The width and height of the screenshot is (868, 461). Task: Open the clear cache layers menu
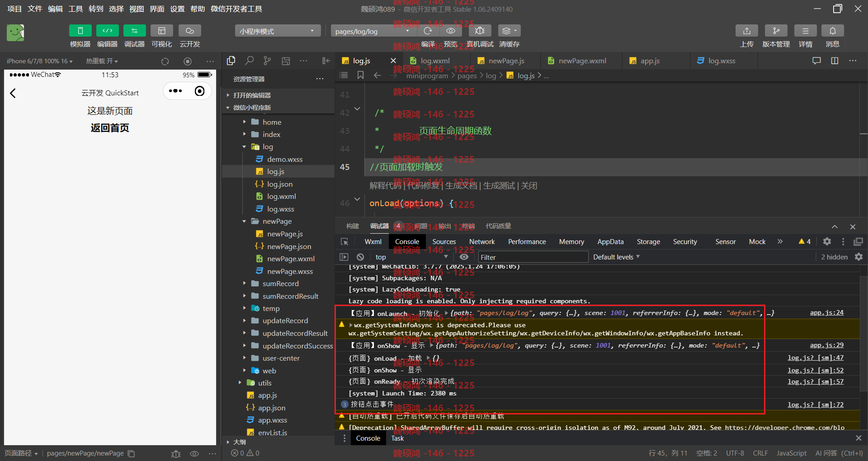[509, 31]
